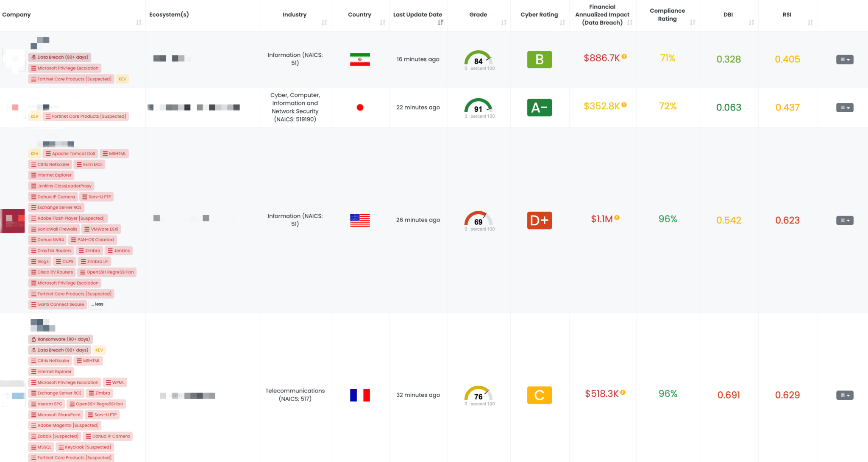Sort table by Company column
Screen dimensions: 868x462
click(139, 22)
